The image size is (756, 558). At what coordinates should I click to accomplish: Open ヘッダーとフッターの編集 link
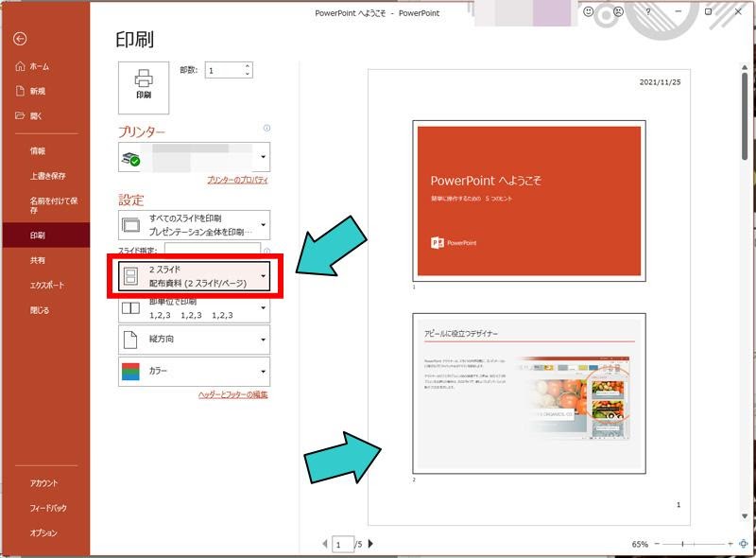(x=232, y=394)
